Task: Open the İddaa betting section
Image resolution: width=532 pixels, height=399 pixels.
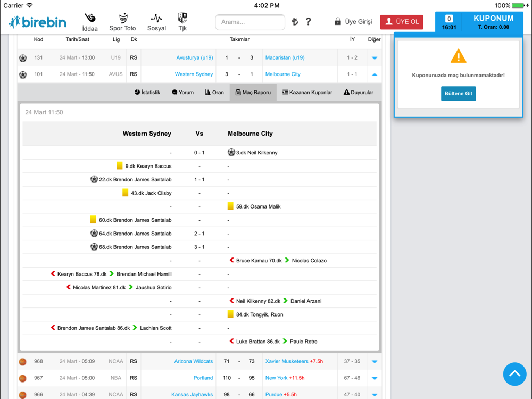Action: pyautogui.click(x=90, y=22)
